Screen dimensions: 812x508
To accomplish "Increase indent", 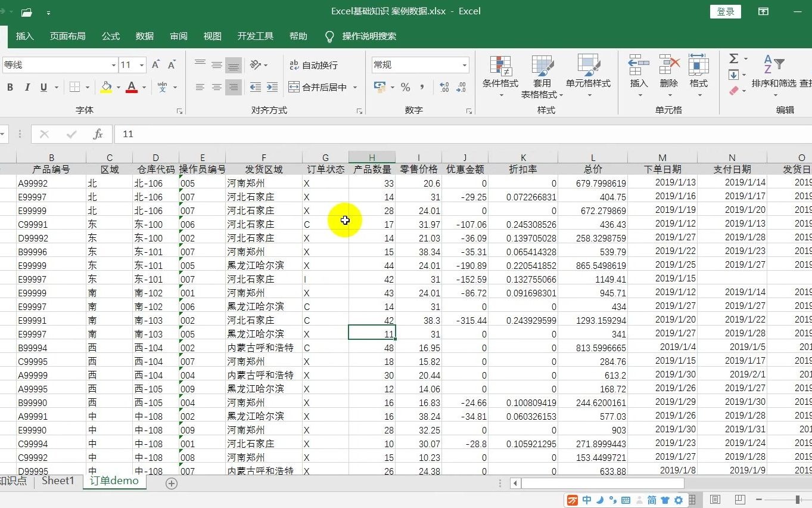I will tap(272, 88).
